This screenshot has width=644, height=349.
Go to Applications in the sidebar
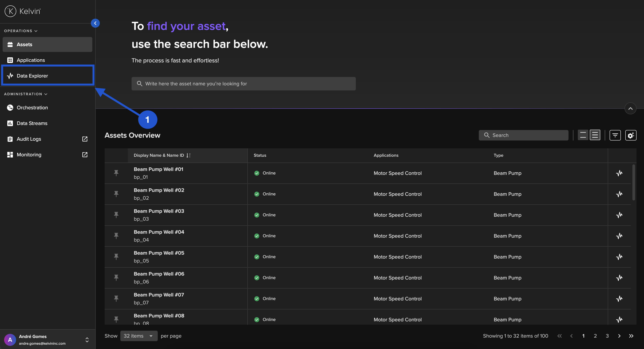pos(31,60)
